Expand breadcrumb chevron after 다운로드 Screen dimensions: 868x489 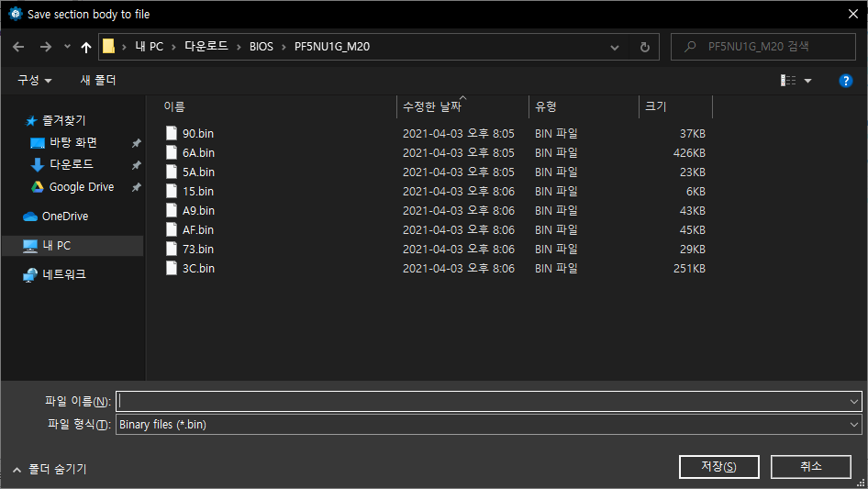tap(239, 47)
